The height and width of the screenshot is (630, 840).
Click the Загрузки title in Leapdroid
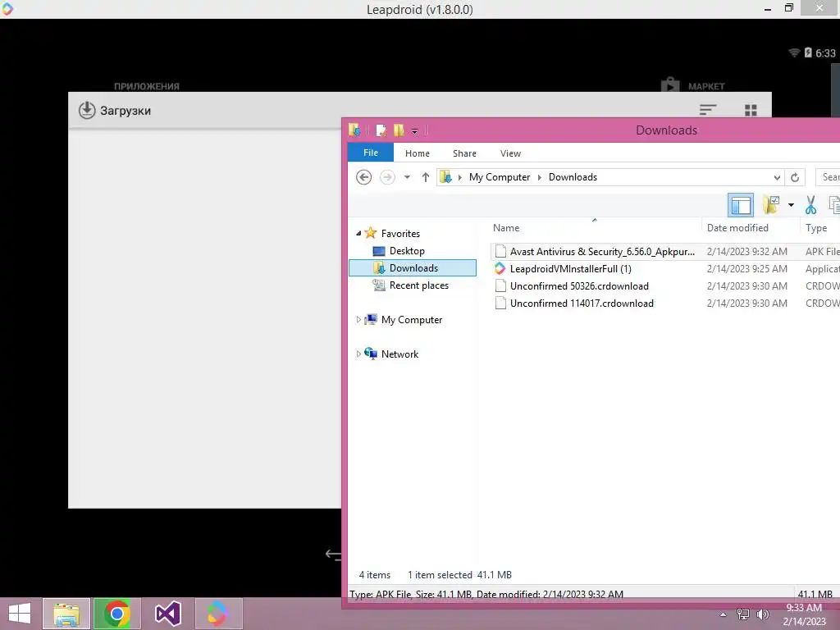click(x=126, y=111)
